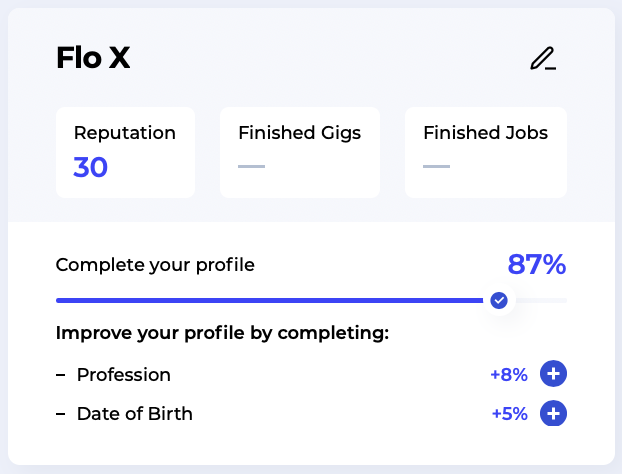622x474 pixels.
Task: Add Date of Birth with plus icon
Action: [x=553, y=413]
